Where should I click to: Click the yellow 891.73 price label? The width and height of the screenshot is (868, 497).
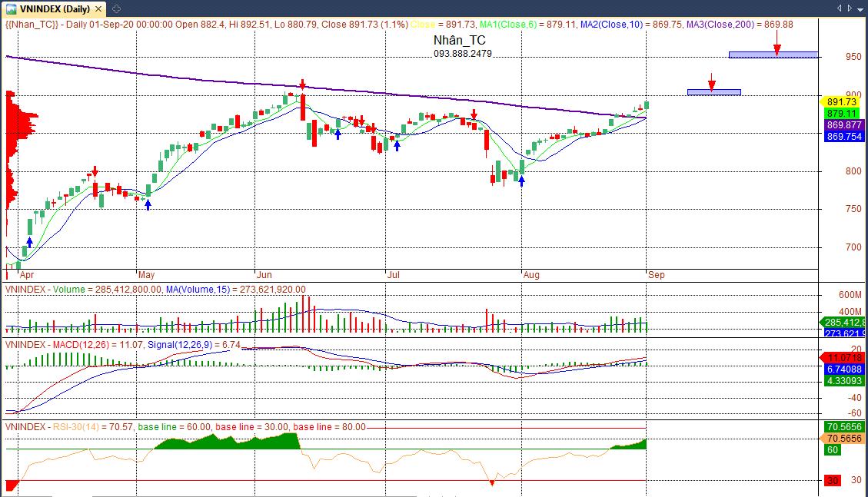(x=841, y=101)
